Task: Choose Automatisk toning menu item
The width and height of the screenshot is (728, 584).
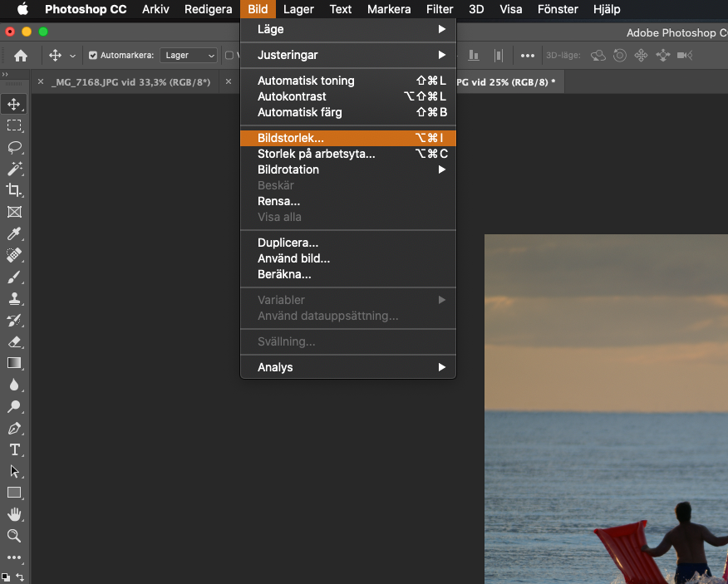Action: (x=347, y=81)
